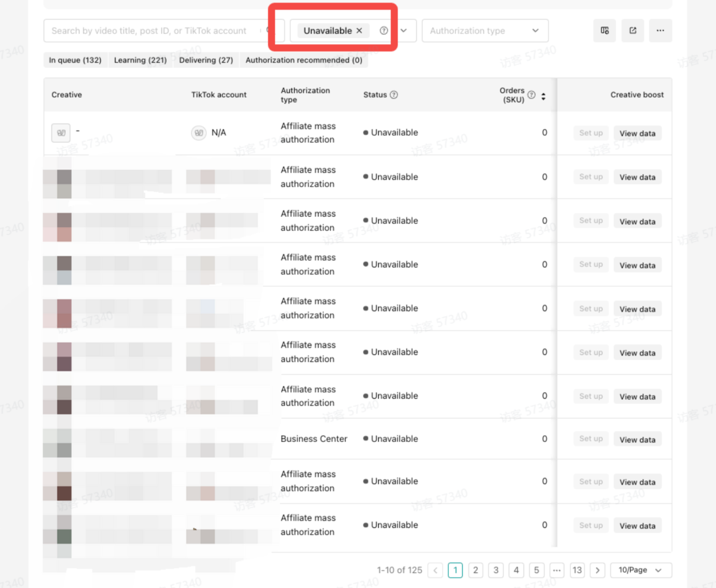The height and width of the screenshot is (588, 716).
Task: Click the Authorization type column header
Action: [305, 95]
